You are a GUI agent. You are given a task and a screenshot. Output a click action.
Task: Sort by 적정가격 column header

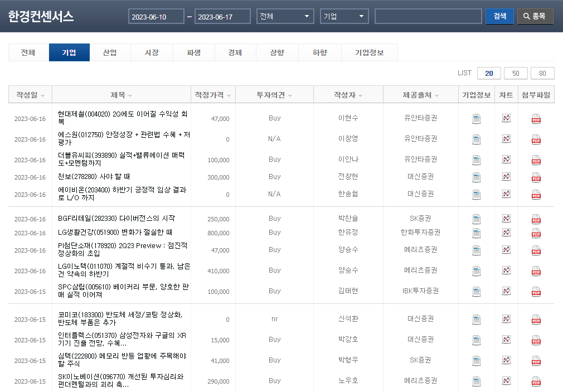[213, 95]
